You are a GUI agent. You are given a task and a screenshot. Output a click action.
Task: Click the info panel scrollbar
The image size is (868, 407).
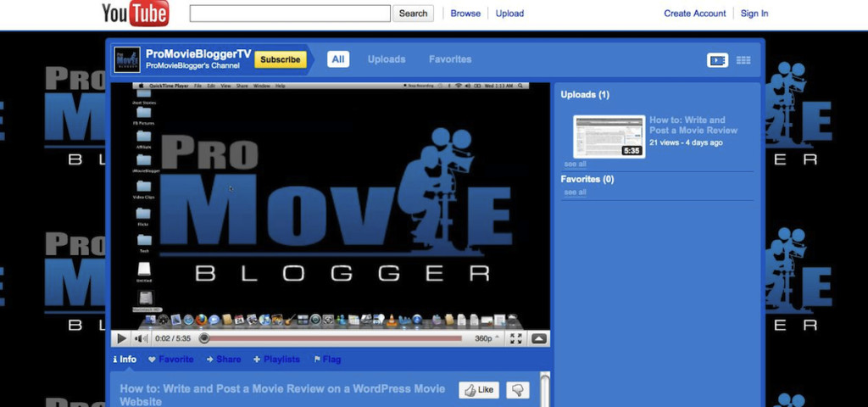(x=545, y=390)
